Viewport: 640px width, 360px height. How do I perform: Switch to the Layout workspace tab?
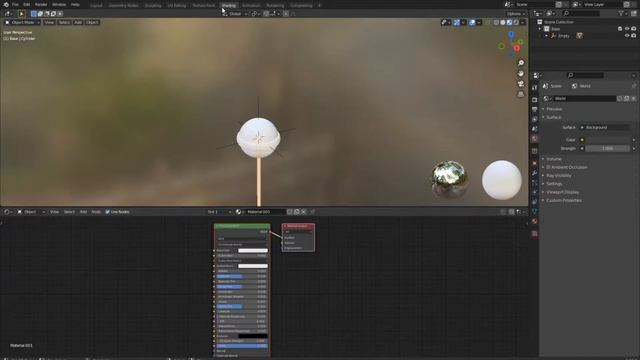(96, 5)
